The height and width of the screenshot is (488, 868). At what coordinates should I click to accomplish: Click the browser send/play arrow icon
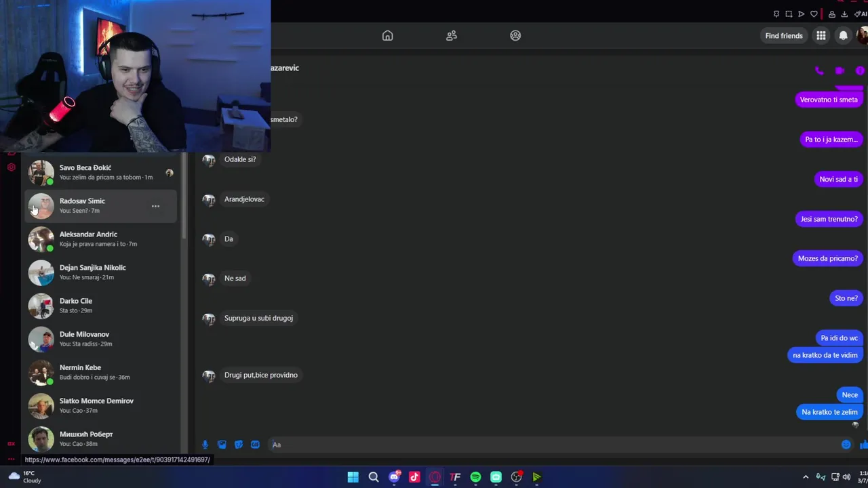[x=801, y=14]
